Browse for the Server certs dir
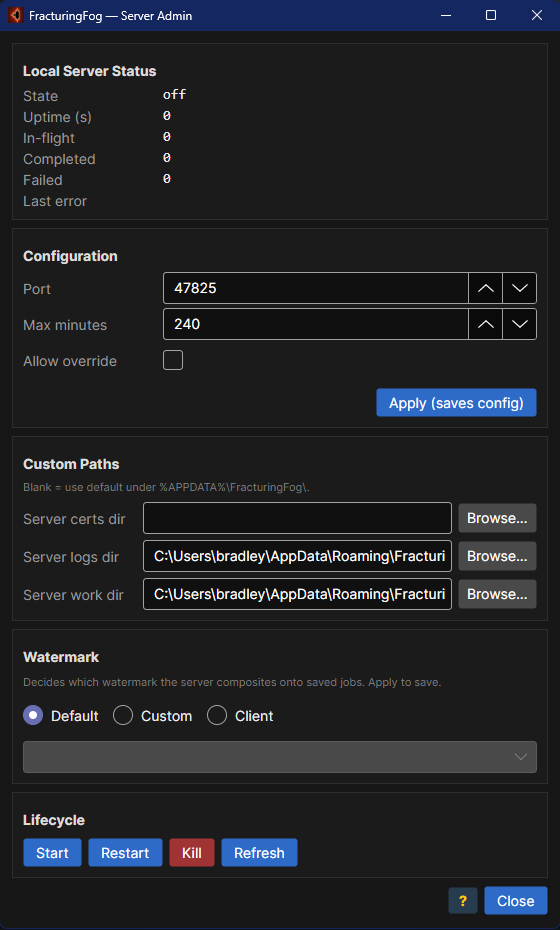Viewport: 560px width, 930px height. (497, 518)
